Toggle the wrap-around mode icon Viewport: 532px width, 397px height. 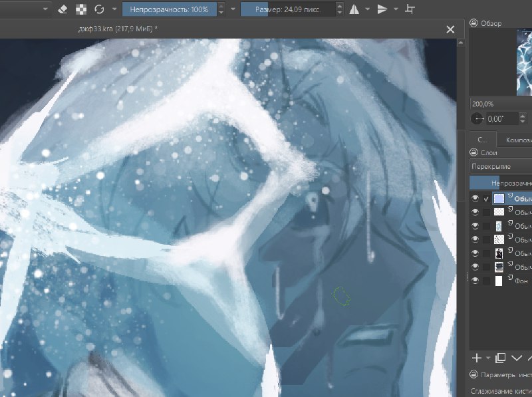coord(410,9)
